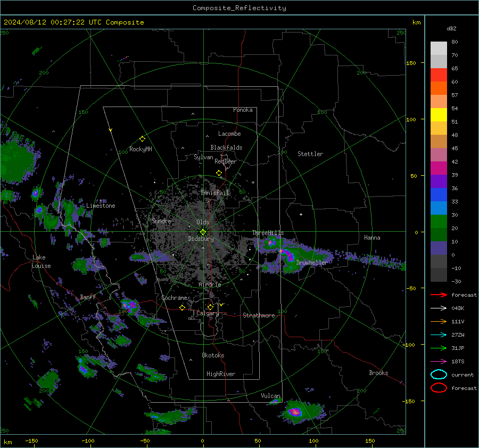Click the Airdrie city label

[210, 284]
